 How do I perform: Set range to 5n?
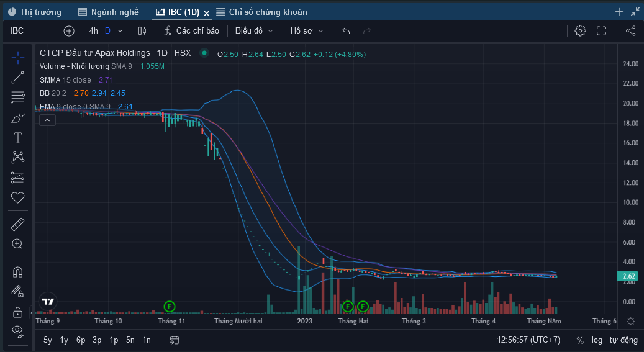click(x=130, y=340)
